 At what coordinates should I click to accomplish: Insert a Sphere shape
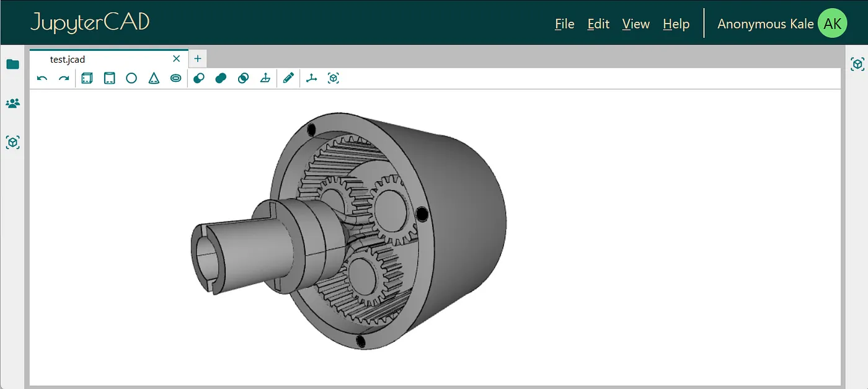(131, 78)
